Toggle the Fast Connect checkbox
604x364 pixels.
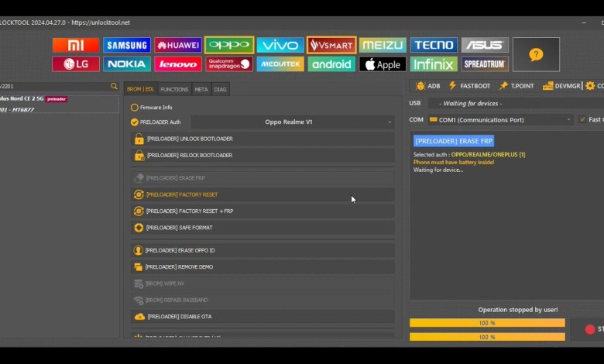click(582, 120)
